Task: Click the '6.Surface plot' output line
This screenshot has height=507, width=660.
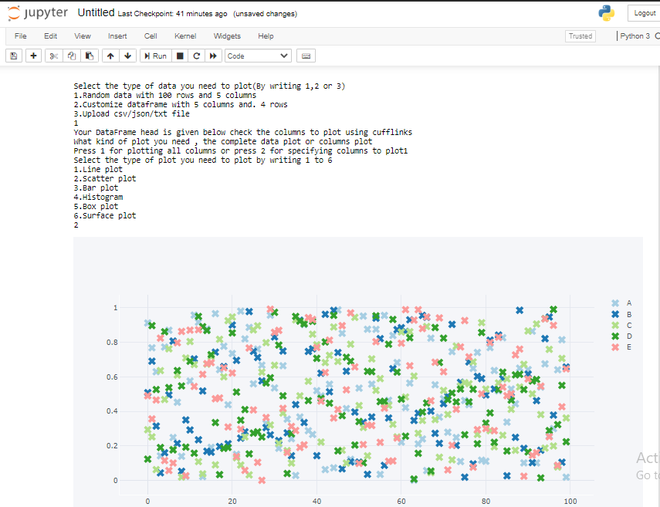Action: (105, 215)
